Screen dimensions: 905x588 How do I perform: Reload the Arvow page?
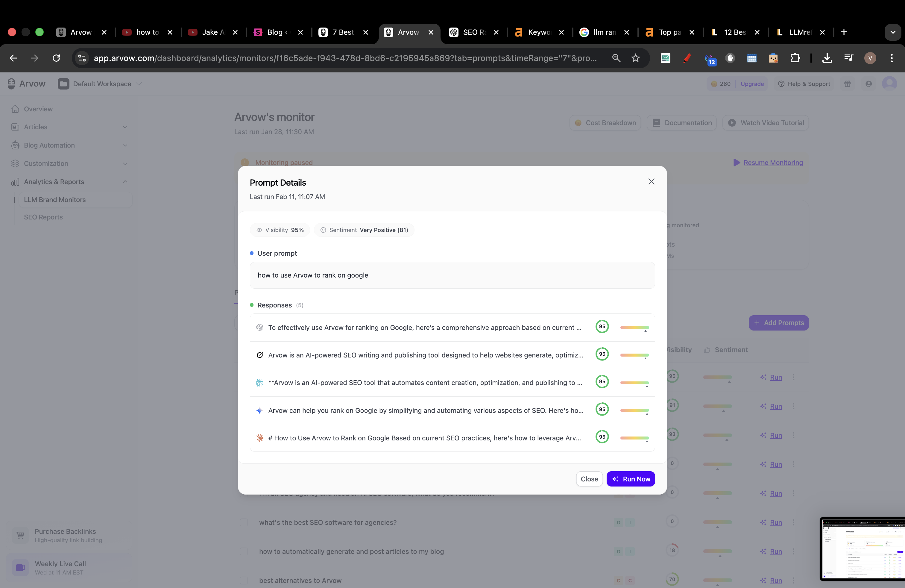56,58
